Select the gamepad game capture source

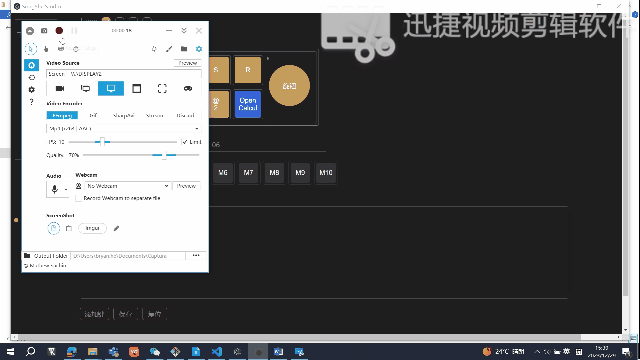tap(188, 89)
